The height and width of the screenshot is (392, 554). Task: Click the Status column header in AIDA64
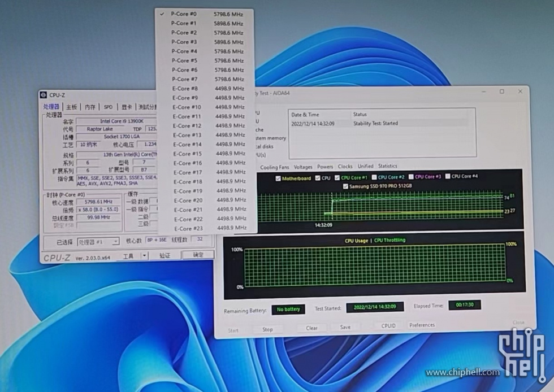pos(360,115)
